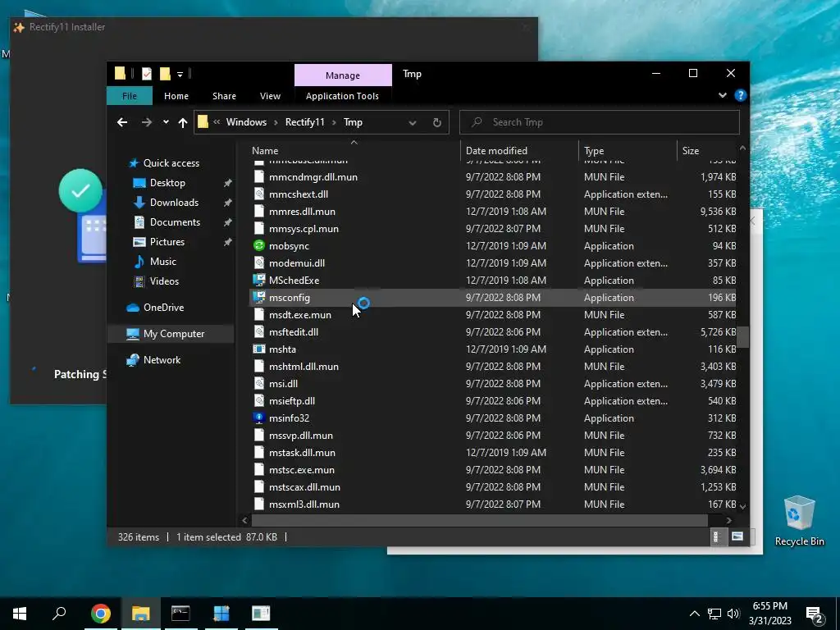Open Recycle Bin on the desktop

799,521
